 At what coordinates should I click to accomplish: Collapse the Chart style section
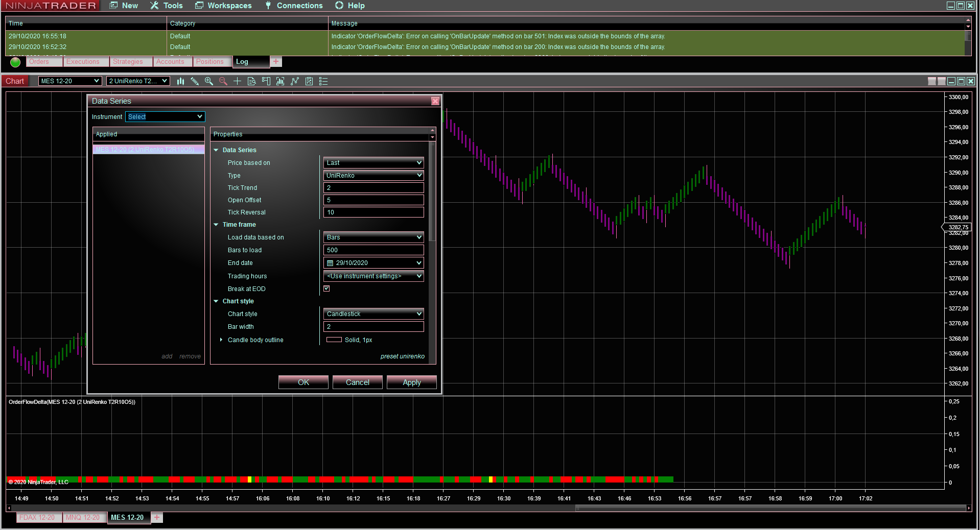pyautogui.click(x=216, y=301)
